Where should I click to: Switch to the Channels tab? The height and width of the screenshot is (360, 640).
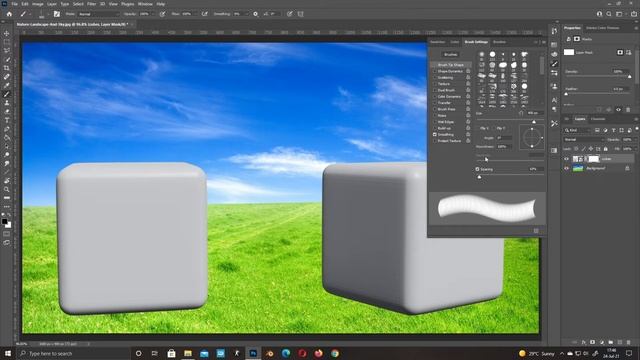click(x=598, y=119)
